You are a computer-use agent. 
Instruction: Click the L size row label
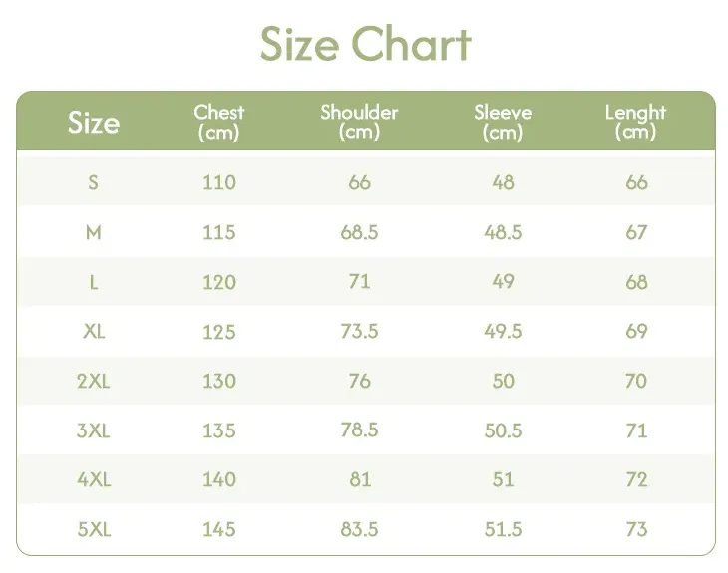tap(94, 282)
